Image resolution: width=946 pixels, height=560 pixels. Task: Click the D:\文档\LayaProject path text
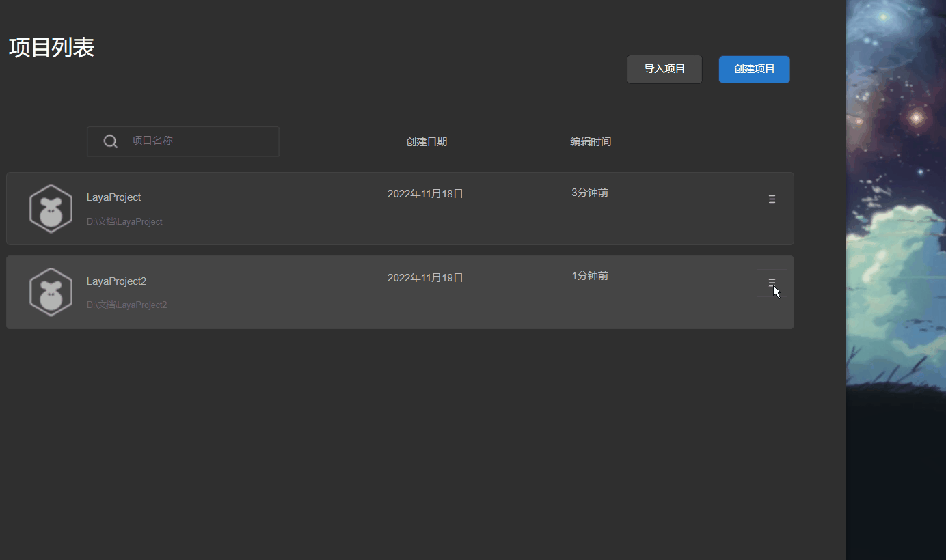[x=124, y=222]
